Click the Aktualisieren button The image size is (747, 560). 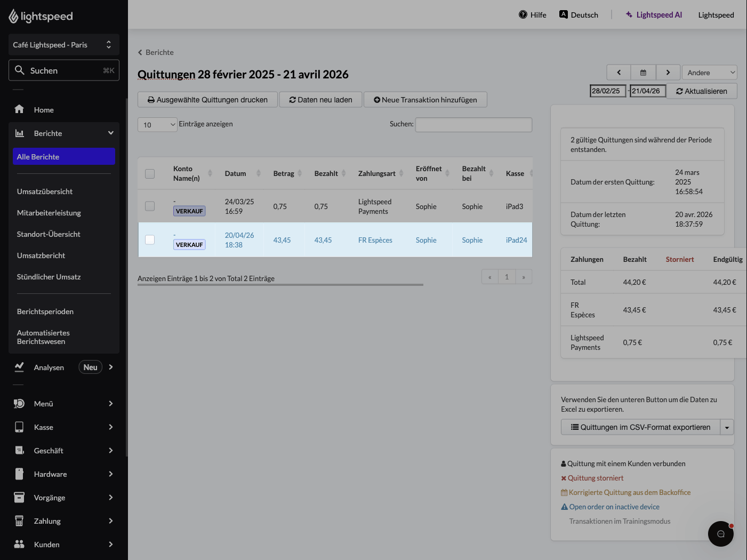tap(702, 91)
